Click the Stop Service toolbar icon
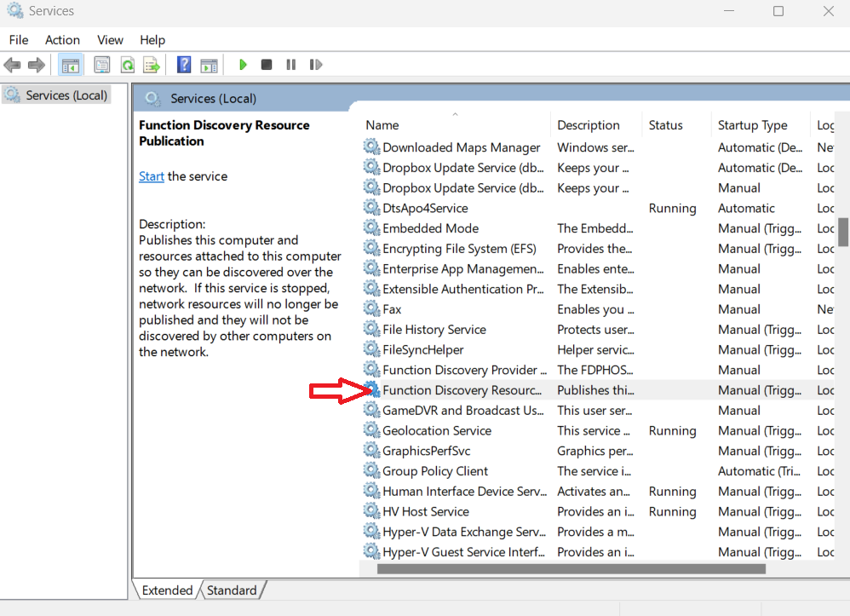Image resolution: width=850 pixels, height=616 pixels. (267, 65)
